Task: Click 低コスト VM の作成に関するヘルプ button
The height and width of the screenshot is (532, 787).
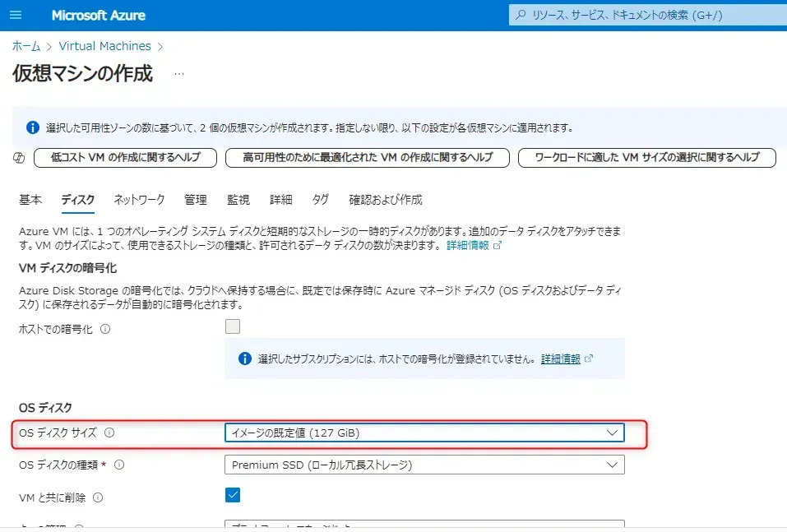Action: tap(125, 158)
